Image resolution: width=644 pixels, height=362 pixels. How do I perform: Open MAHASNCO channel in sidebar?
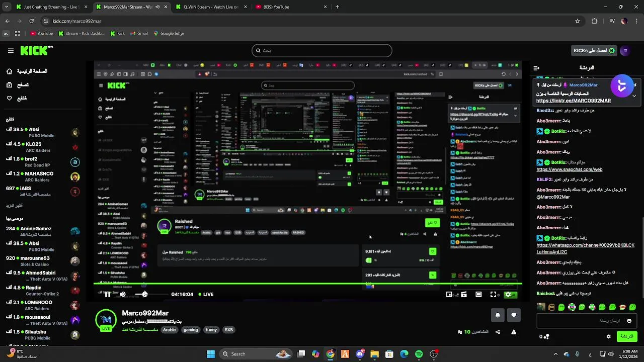[43, 176]
